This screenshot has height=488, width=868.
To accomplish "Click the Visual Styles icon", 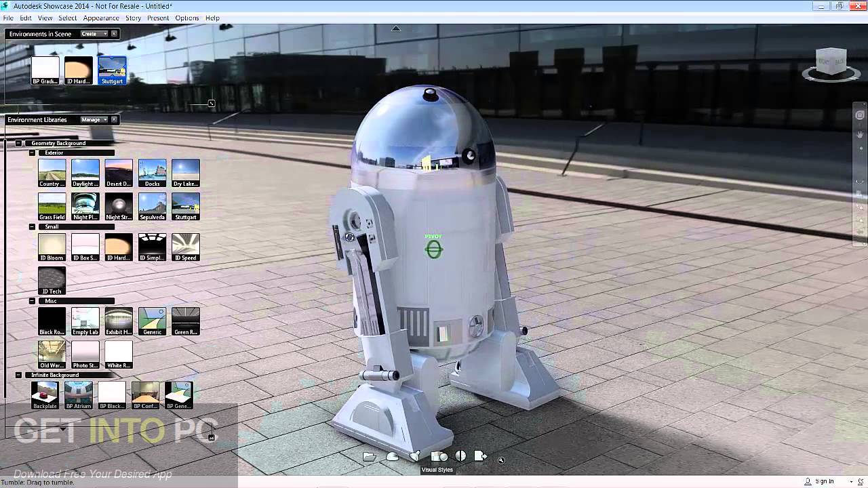I will (x=439, y=457).
